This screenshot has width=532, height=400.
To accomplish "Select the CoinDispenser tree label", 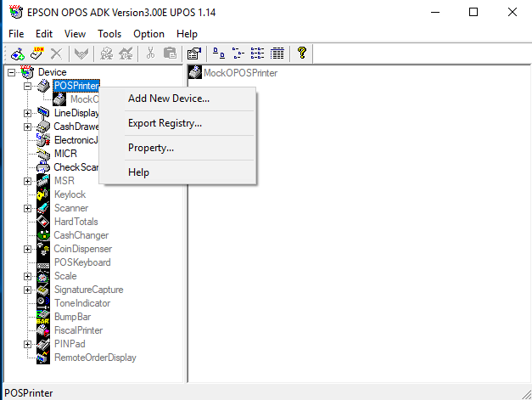I will tap(83, 249).
